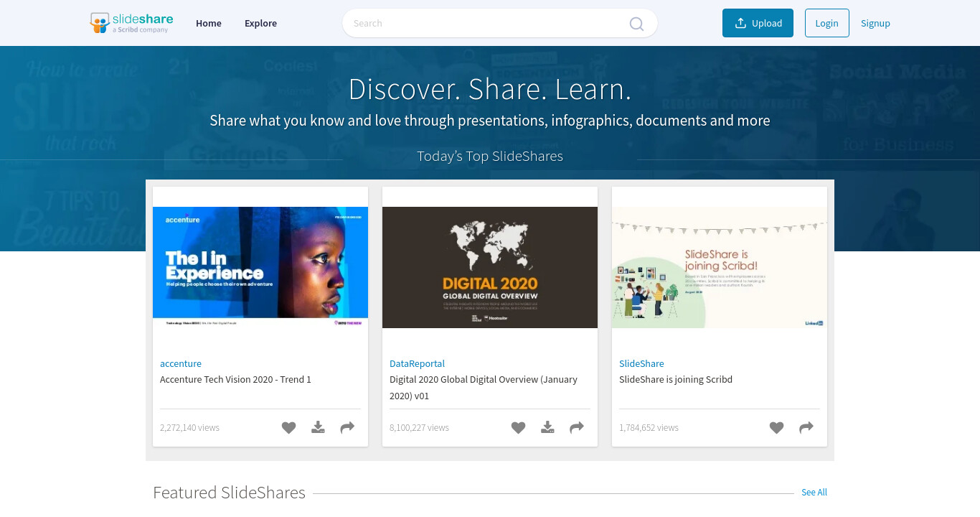The image size is (980, 517).
Task: Open the Accenture Tech Vision 2020 - Trend 1 title
Action: tap(235, 379)
